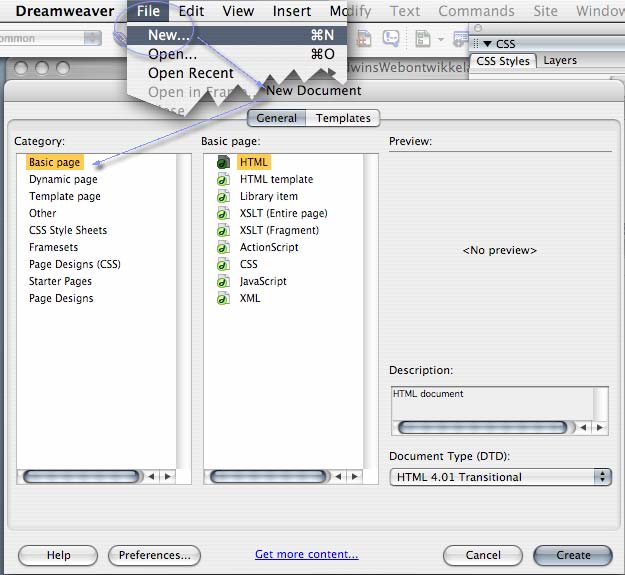Open the File menu
The width and height of the screenshot is (625, 575).
point(148,11)
